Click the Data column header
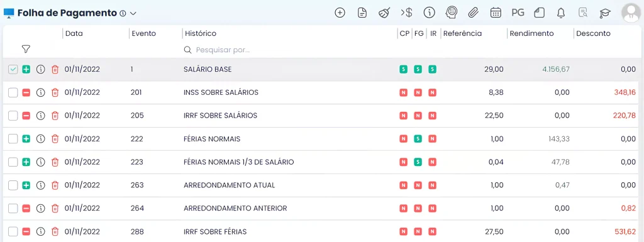644x242 pixels. pos(74,34)
